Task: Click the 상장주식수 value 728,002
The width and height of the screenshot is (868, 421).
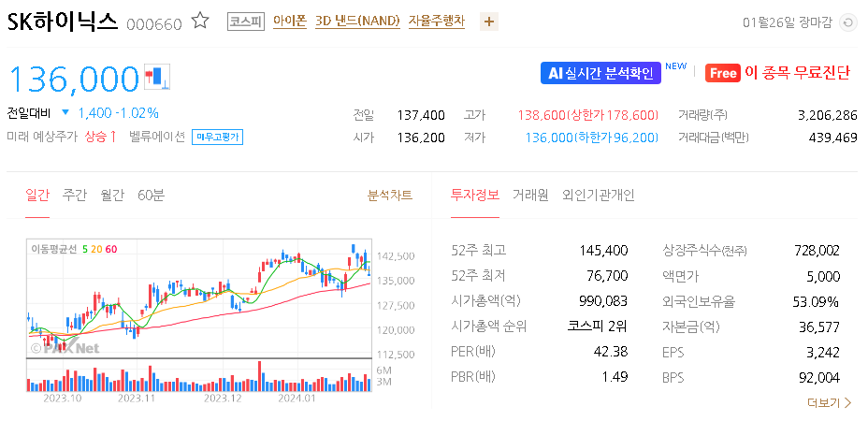Action: pos(817,251)
